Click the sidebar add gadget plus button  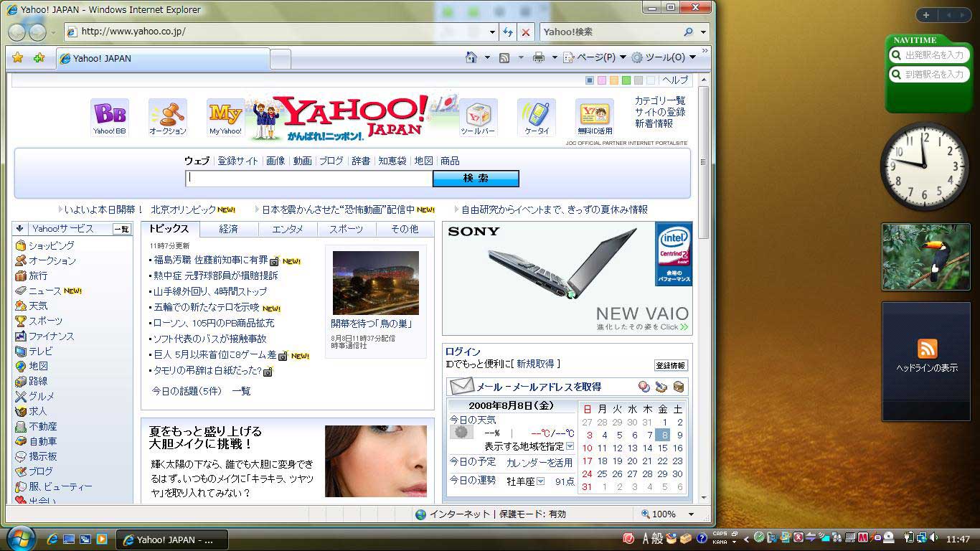[x=926, y=15]
